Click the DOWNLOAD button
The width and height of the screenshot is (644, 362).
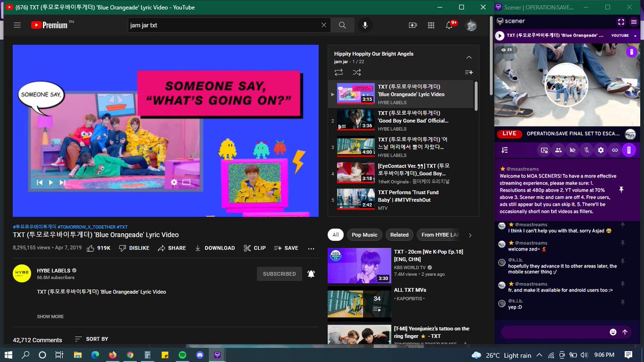[x=215, y=248]
